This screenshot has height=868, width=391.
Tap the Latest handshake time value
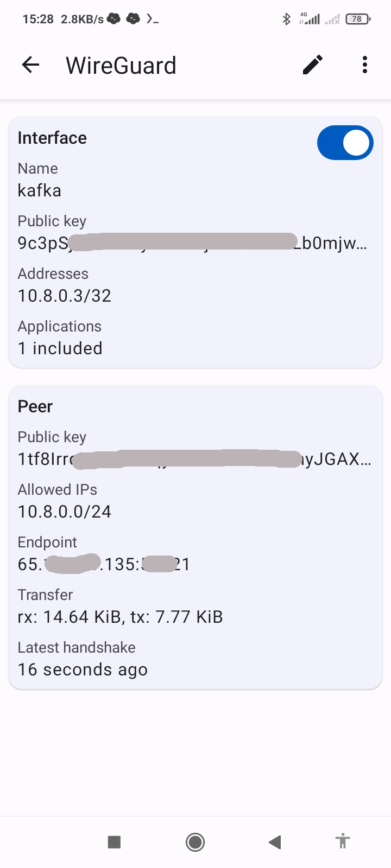pyautogui.click(x=83, y=669)
